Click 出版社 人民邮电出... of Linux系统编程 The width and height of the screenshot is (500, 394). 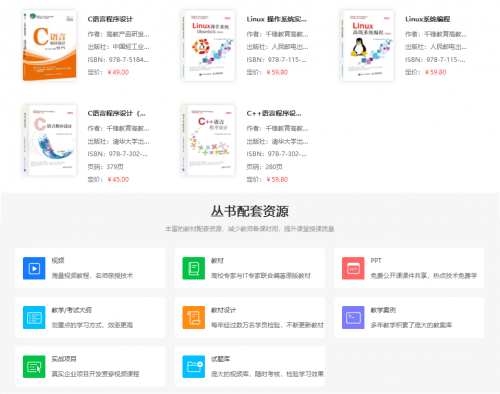[x=436, y=47]
